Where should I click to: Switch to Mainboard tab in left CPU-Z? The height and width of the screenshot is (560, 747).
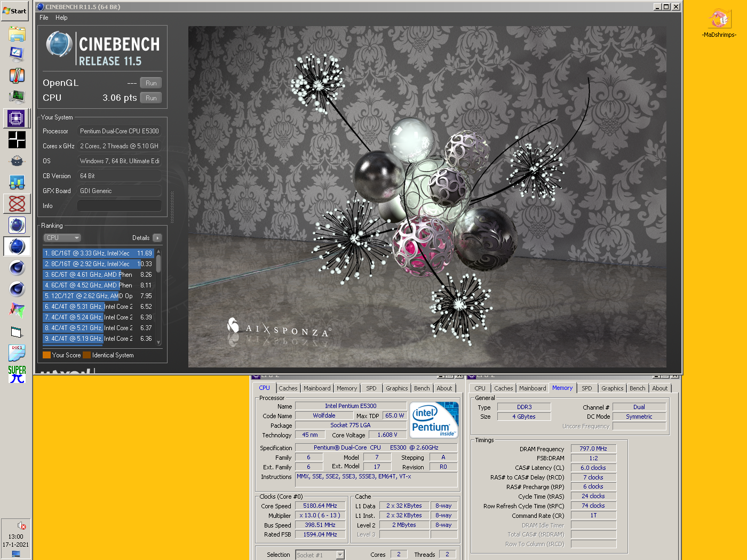click(317, 388)
